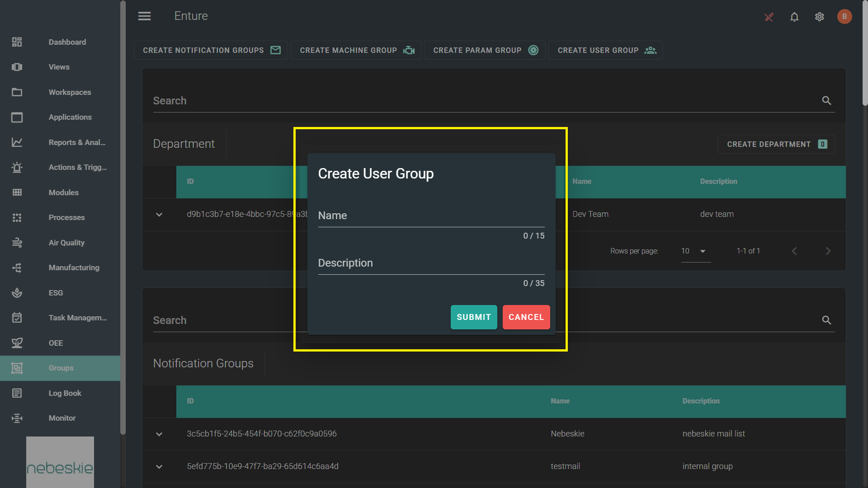Click the notifications bell icon
Viewport: 868px width, 488px height.
pos(794,17)
